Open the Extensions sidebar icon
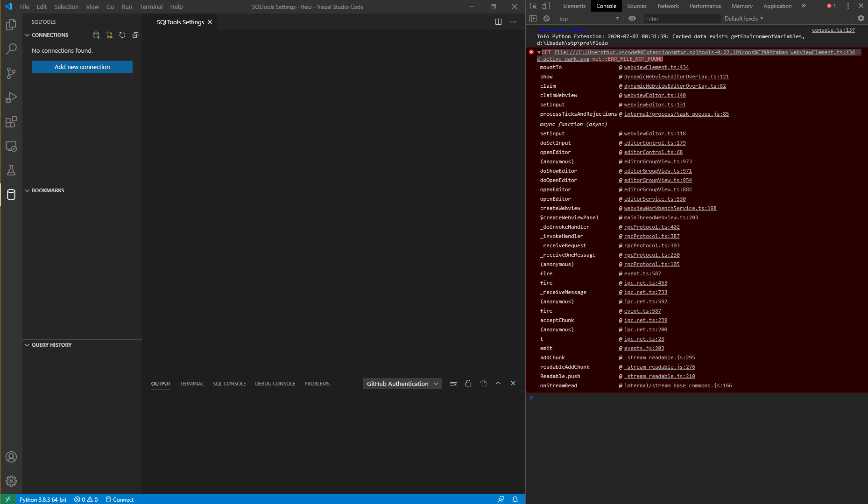This screenshot has height=504, width=868. [11, 122]
